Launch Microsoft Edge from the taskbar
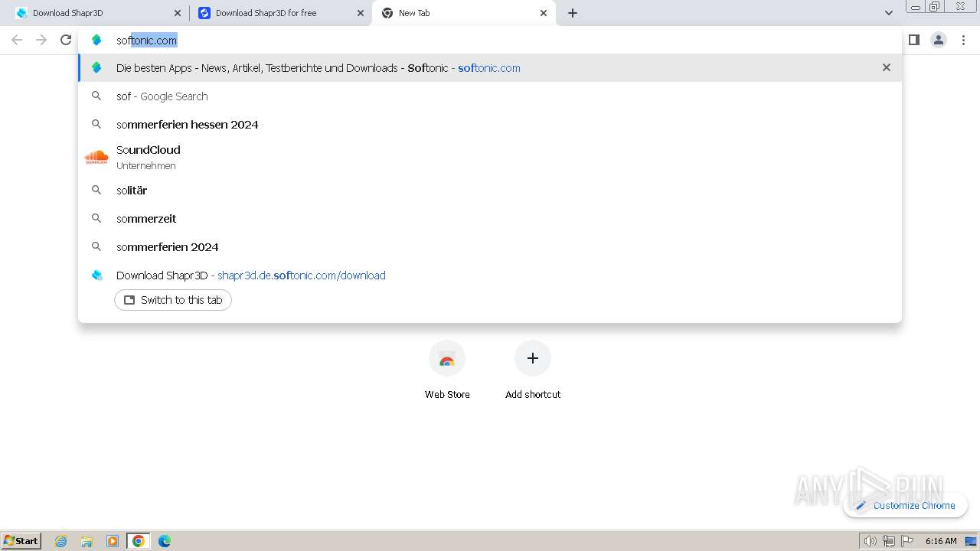The height and width of the screenshot is (551, 980). 165,541
